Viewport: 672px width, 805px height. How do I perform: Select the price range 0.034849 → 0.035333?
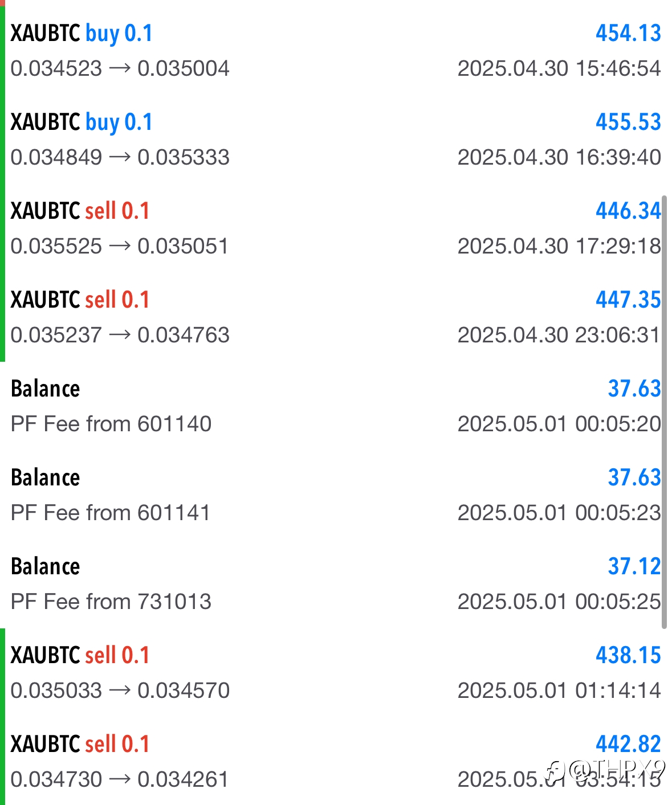point(120,157)
